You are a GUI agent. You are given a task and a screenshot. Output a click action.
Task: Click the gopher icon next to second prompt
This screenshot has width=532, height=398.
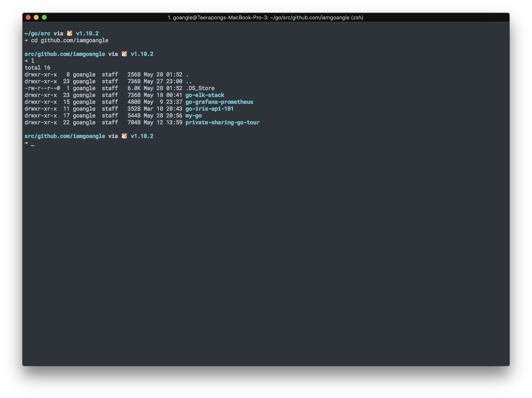pyautogui.click(x=124, y=54)
